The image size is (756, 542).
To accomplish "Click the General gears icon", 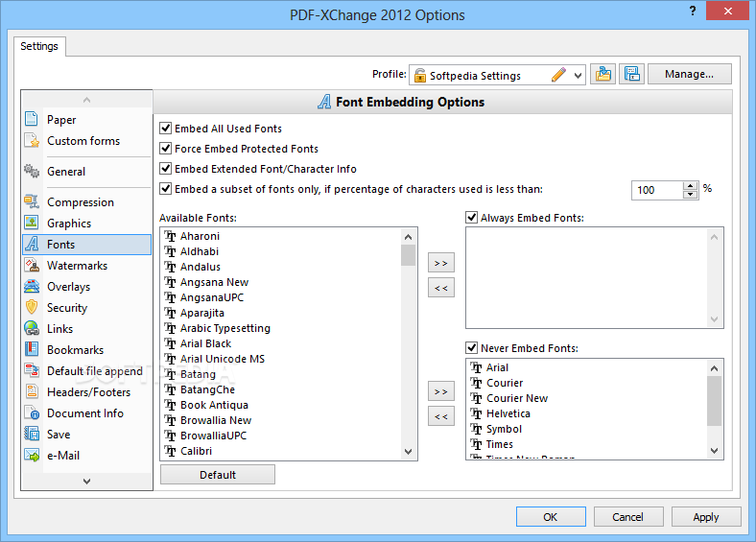I will (x=32, y=171).
